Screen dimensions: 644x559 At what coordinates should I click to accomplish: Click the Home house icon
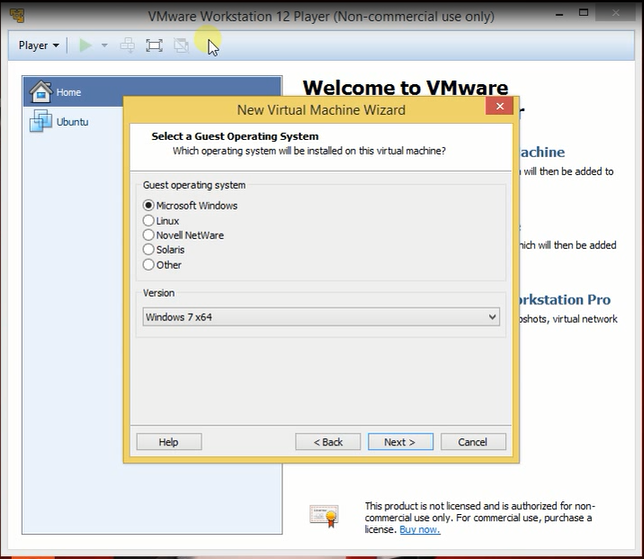(41, 91)
